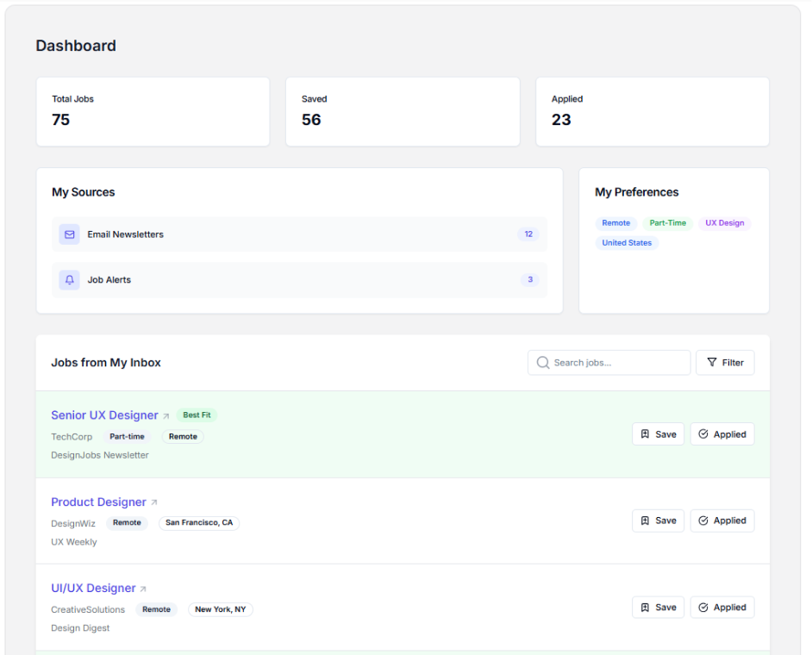Open external link arrow beside UI/UX Designer
This screenshot has width=812, height=655.
143,589
